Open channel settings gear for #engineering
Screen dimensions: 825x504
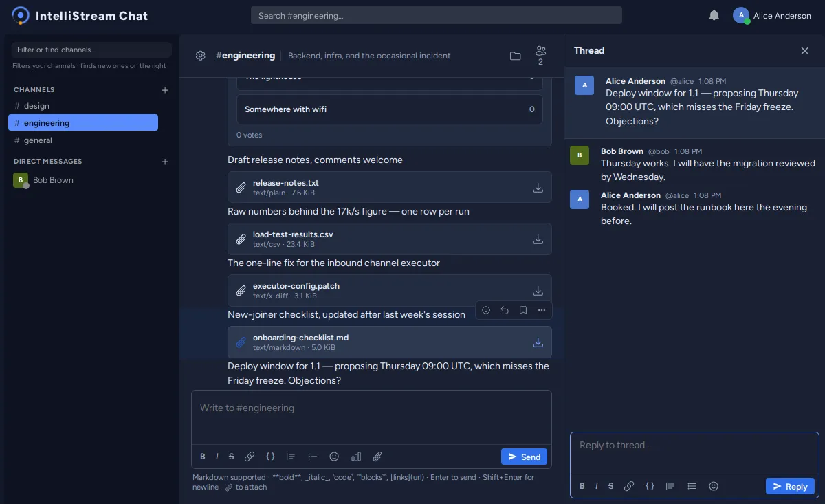pos(201,56)
